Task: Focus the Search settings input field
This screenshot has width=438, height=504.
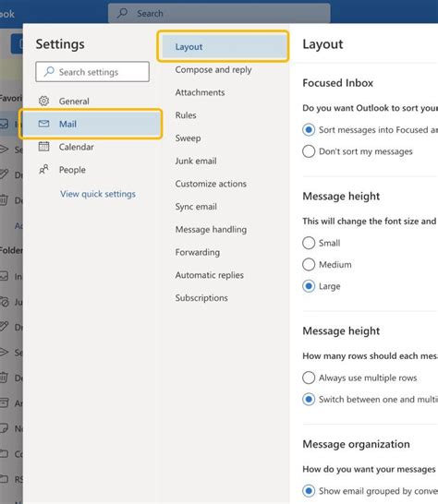Action: tap(92, 72)
